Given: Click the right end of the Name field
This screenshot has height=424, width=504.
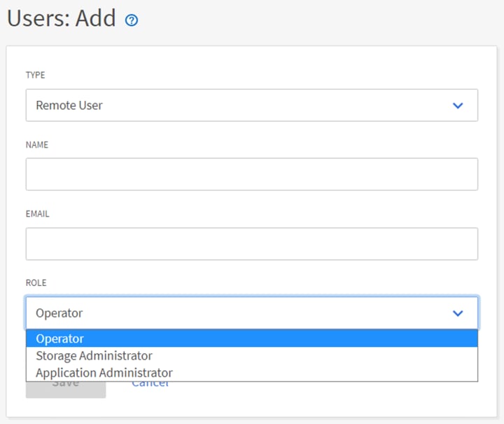Looking at the screenshot, I should click(462, 174).
